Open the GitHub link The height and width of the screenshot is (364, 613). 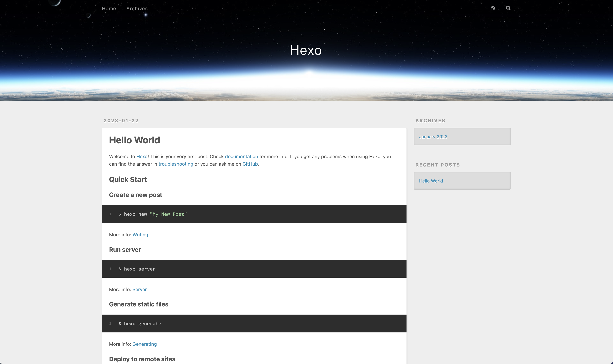pos(250,164)
